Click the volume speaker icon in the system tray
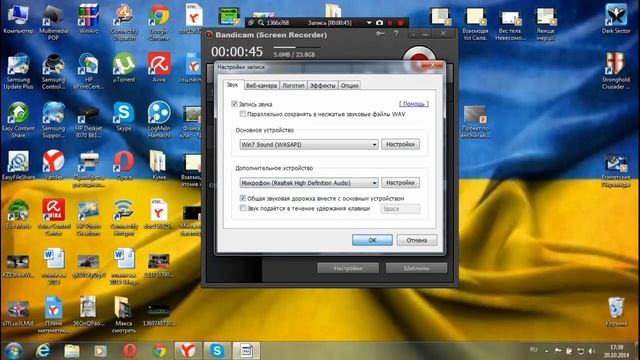Screen dimensions: 640x360 (x=591, y=351)
